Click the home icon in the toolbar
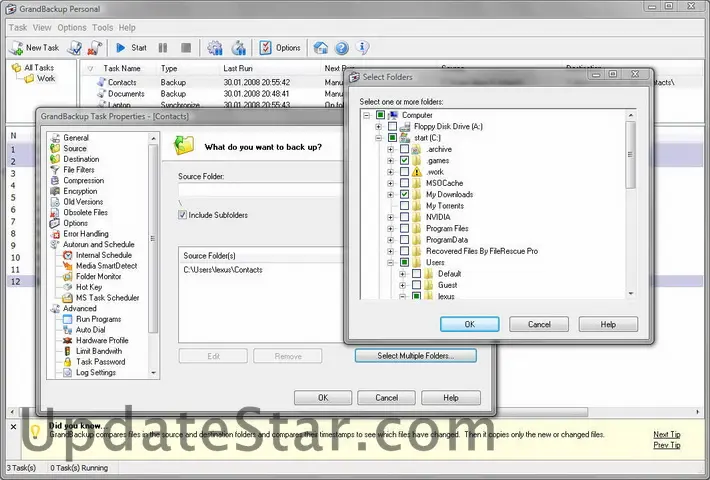The height and width of the screenshot is (480, 710). [320, 47]
